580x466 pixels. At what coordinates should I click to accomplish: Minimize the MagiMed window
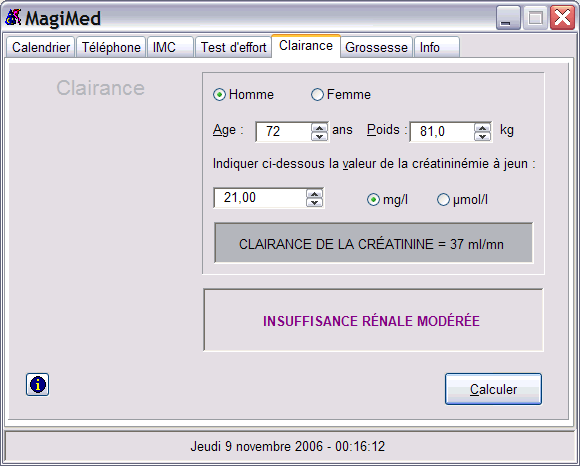point(508,17)
